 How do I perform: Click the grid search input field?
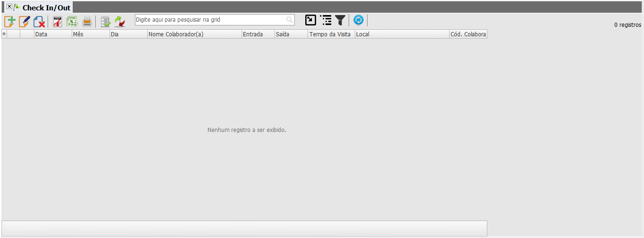(x=210, y=20)
